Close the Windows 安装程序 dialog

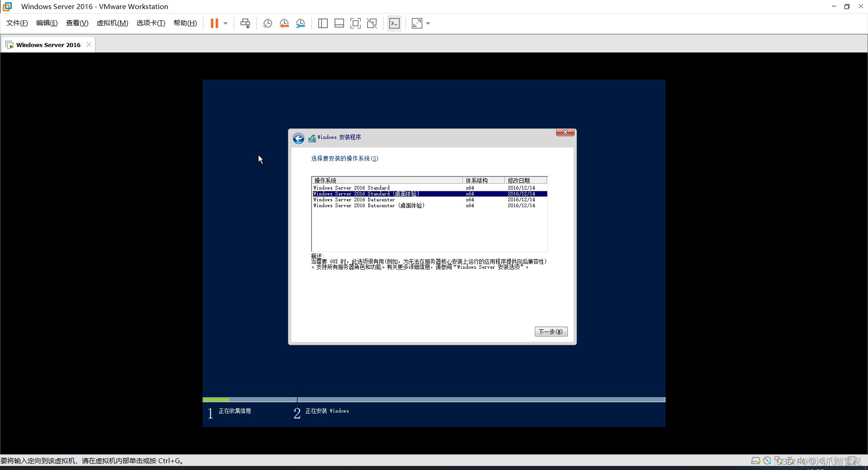tap(565, 132)
